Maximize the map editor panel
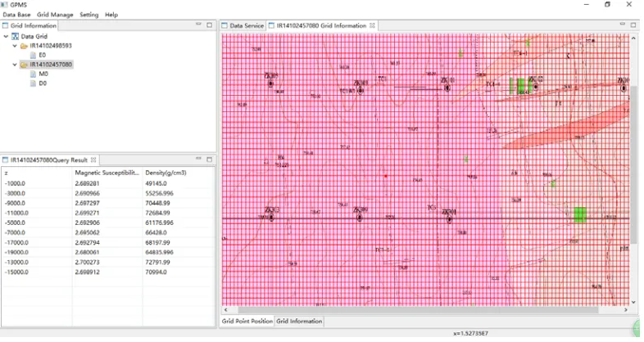644x342 pixels. [633, 25]
